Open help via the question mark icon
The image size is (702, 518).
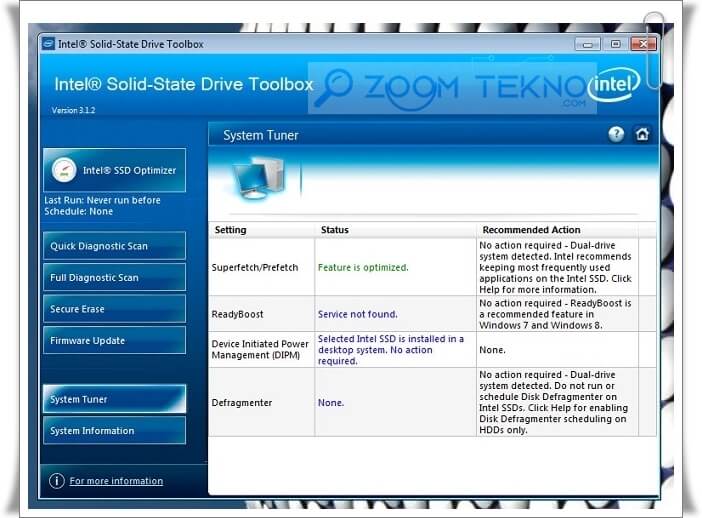click(x=616, y=134)
